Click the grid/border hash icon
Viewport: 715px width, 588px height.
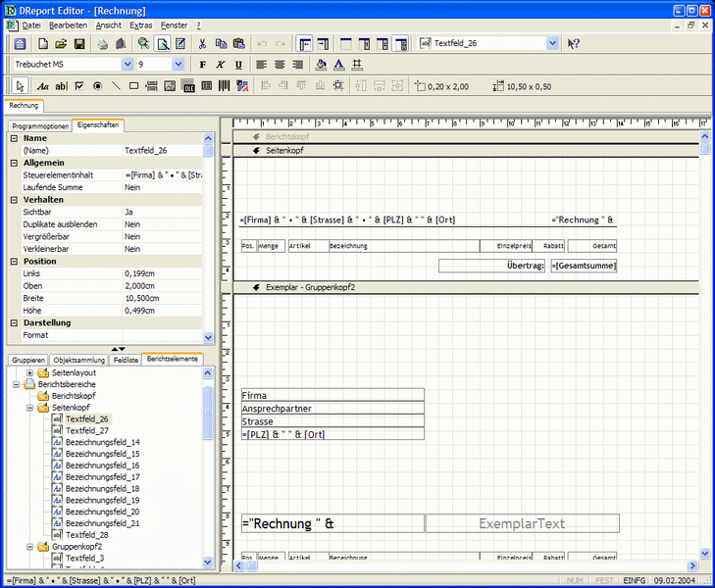click(x=357, y=65)
